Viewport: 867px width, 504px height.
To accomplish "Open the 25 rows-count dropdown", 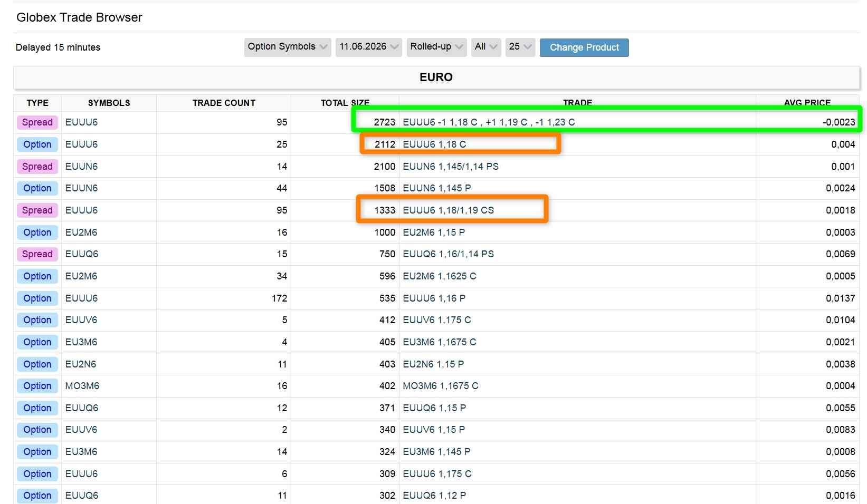I will tap(520, 47).
